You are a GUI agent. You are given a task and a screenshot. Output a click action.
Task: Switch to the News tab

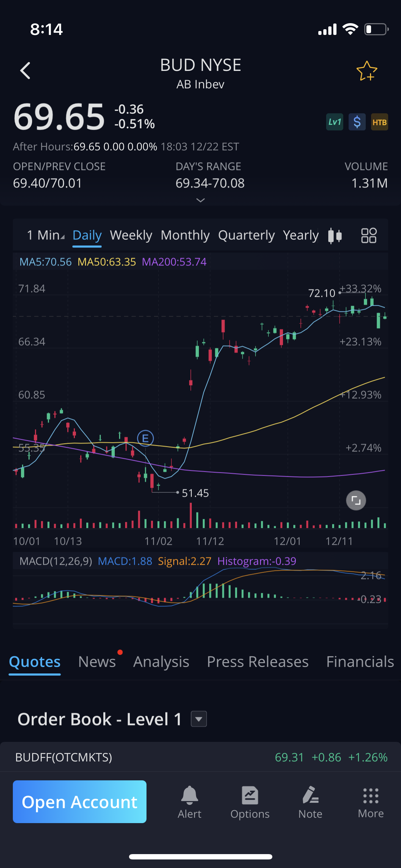coord(97,662)
